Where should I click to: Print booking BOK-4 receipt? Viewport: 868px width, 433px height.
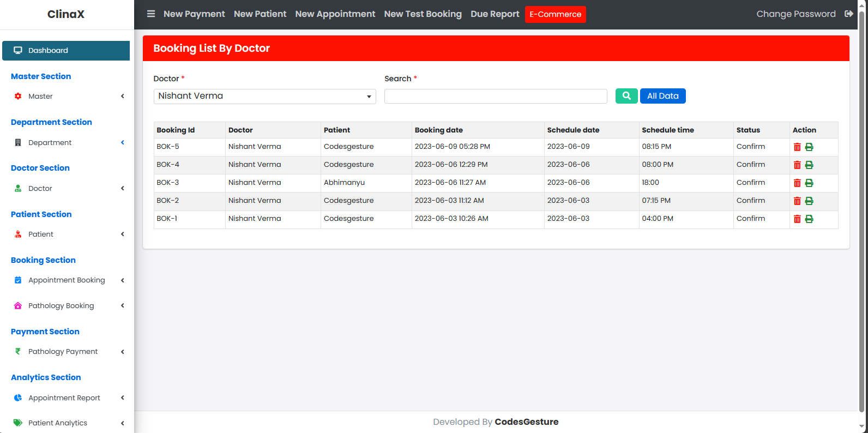[809, 165]
